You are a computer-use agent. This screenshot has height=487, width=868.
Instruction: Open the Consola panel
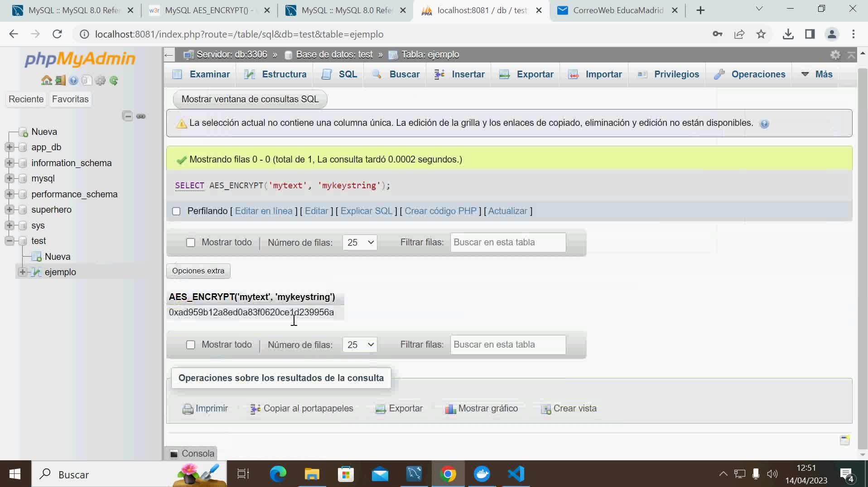(x=192, y=454)
